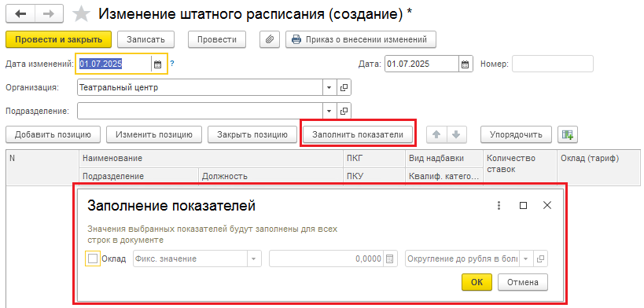Click the empty Подразделение input field
Screen dimensions: 644x308
[200, 111]
